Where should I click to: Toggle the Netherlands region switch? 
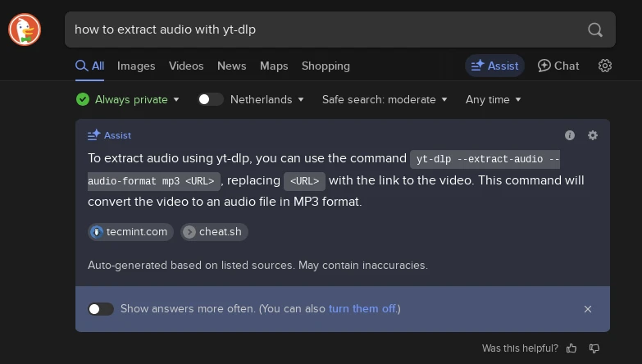[211, 99]
